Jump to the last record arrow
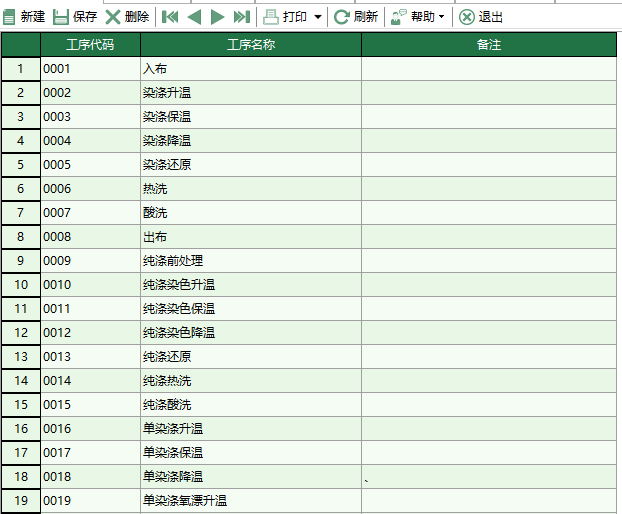This screenshot has width=622, height=514. (x=241, y=17)
